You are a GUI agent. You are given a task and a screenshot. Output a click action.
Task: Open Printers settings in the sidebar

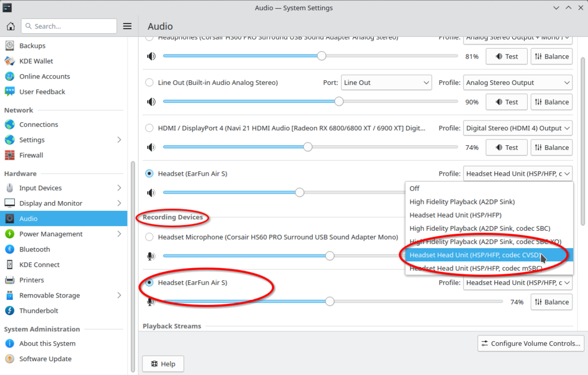click(32, 280)
